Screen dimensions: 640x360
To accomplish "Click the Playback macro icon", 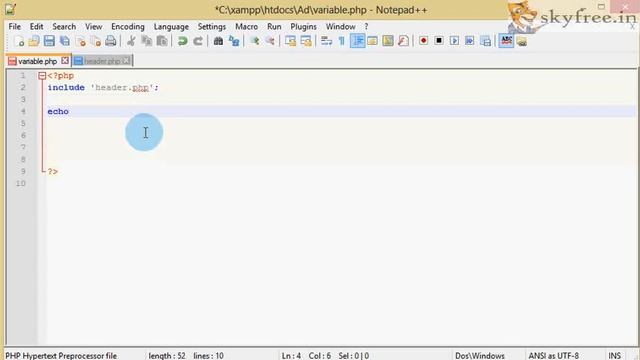I will tap(454, 41).
